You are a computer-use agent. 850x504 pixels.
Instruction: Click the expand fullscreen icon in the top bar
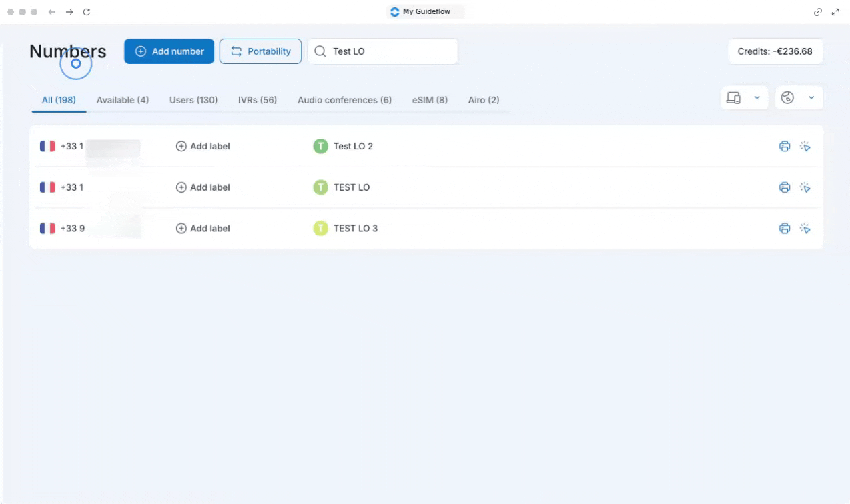click(x=835, y=12)
